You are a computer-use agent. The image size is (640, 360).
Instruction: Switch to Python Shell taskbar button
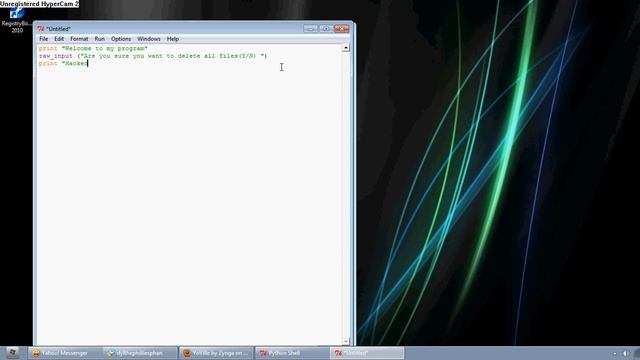click(291, 353)
